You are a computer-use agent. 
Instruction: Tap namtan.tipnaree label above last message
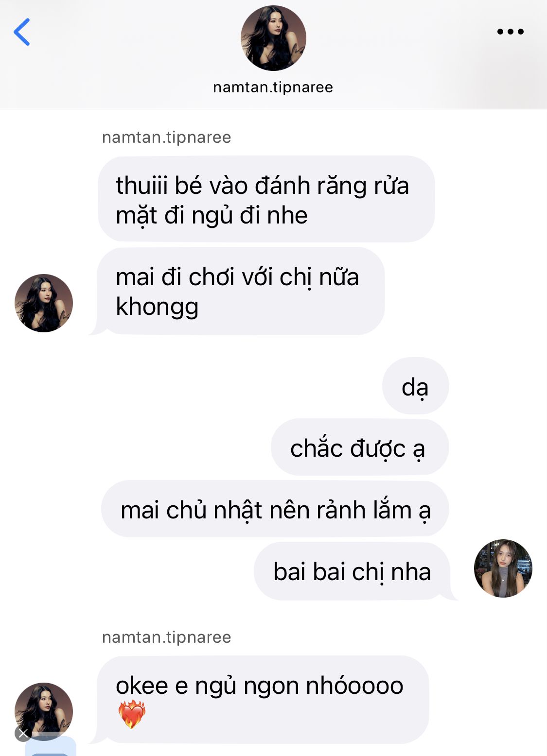pos(166,637)
